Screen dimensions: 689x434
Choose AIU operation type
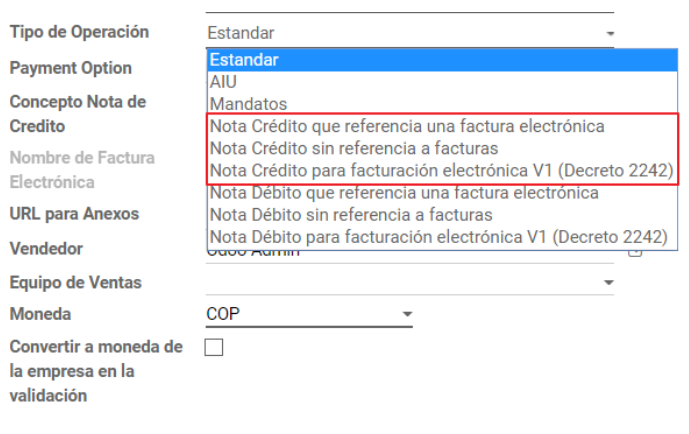[442, 82]
